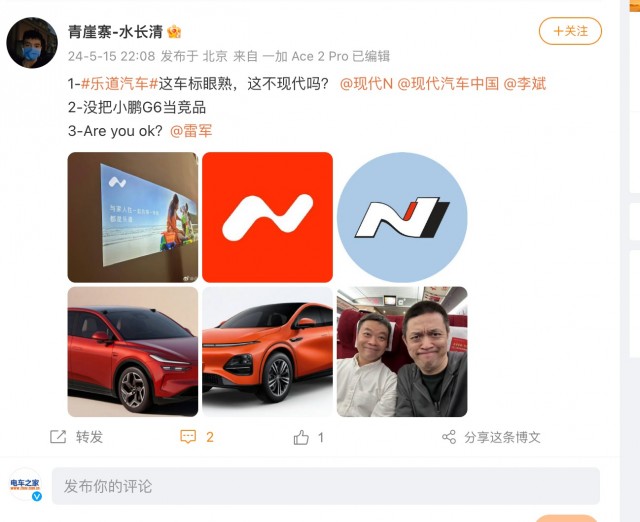Image resolution: width=640 pixels, height=522 pixels.
Task: Open the @雷军 mention link
Action: pos(191,131)
